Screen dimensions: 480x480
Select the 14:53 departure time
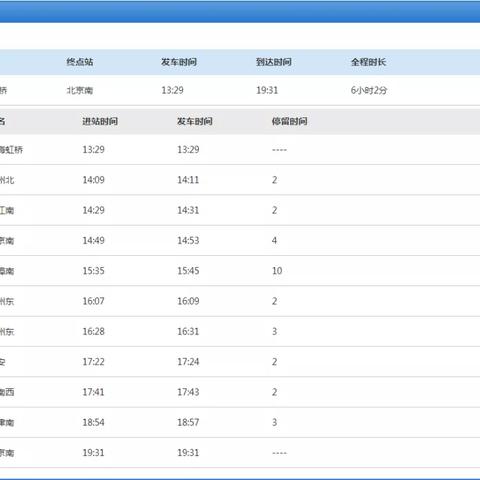(x=188, y=241)
